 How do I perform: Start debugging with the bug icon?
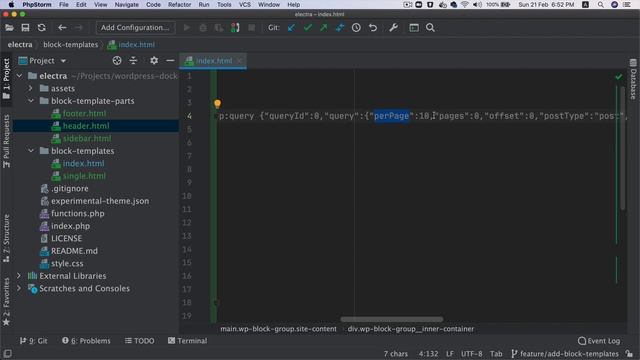[203, 28]
